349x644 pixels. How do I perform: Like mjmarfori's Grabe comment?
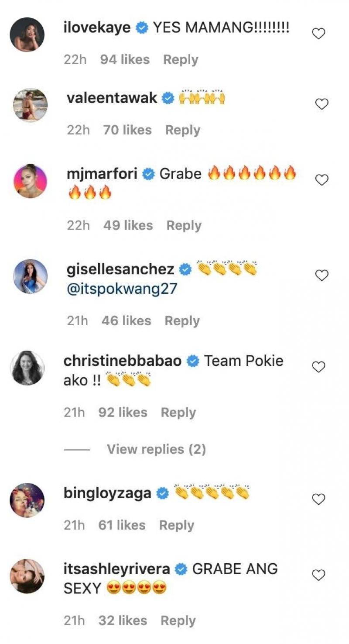322,180
